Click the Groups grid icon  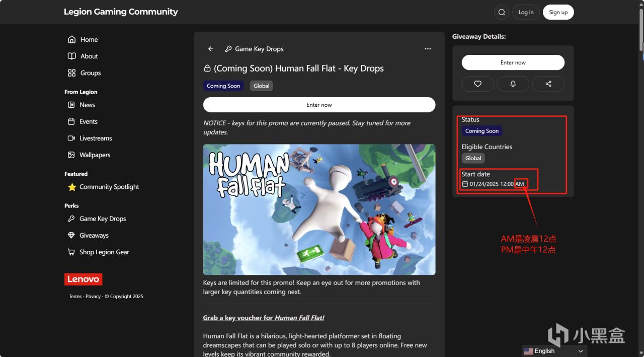coord(71,73)
